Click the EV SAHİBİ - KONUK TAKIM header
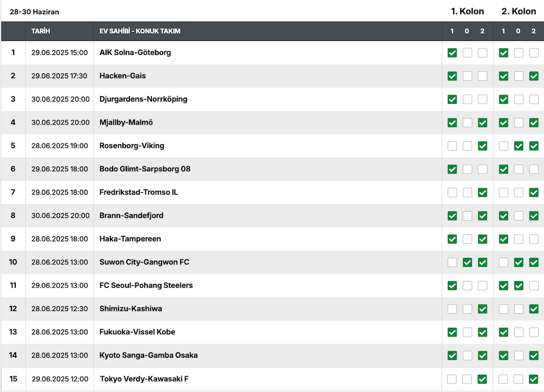 click(140, 31)
